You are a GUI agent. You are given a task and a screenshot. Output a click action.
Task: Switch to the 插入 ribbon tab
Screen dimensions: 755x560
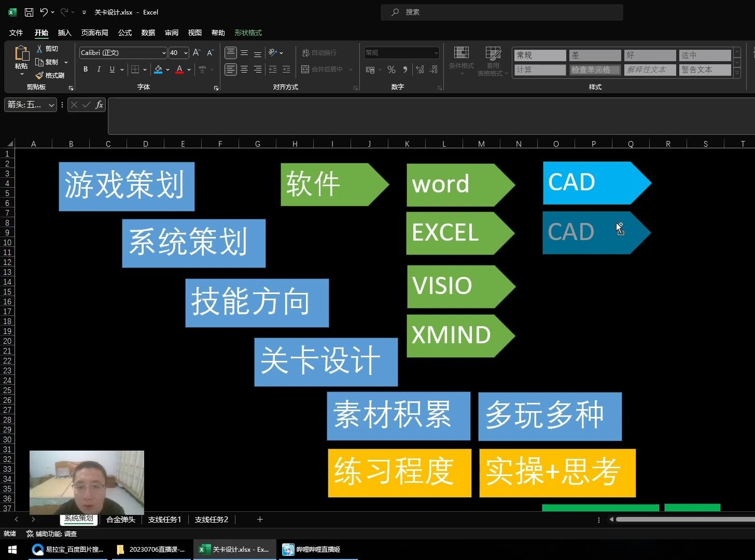pyautogui.click(x=65, y=33)
